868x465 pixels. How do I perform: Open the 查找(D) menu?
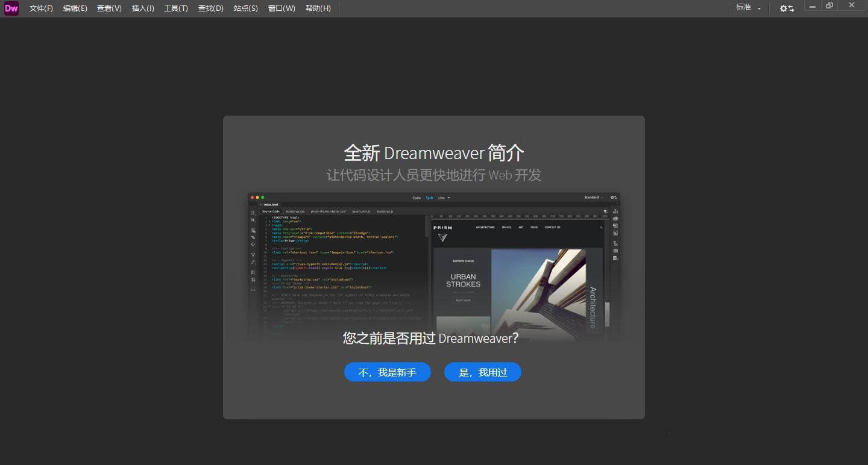[x=210, y=8]
